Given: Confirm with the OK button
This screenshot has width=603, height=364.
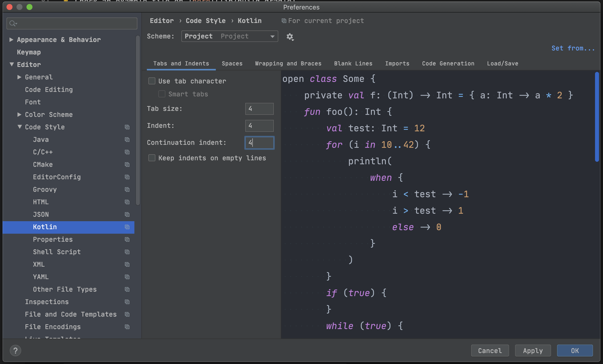Looking at the screenshot, I should click(575, 351).
